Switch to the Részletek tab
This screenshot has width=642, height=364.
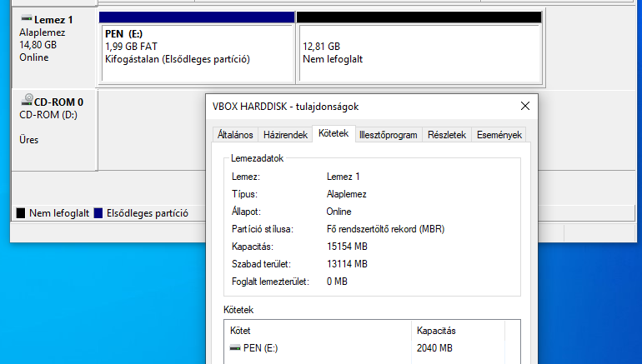tap(447, 135)
